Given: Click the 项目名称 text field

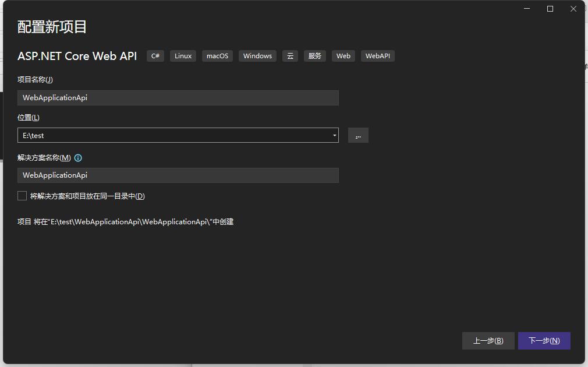Looking at the screenshot, I should [x=178, y=98].
